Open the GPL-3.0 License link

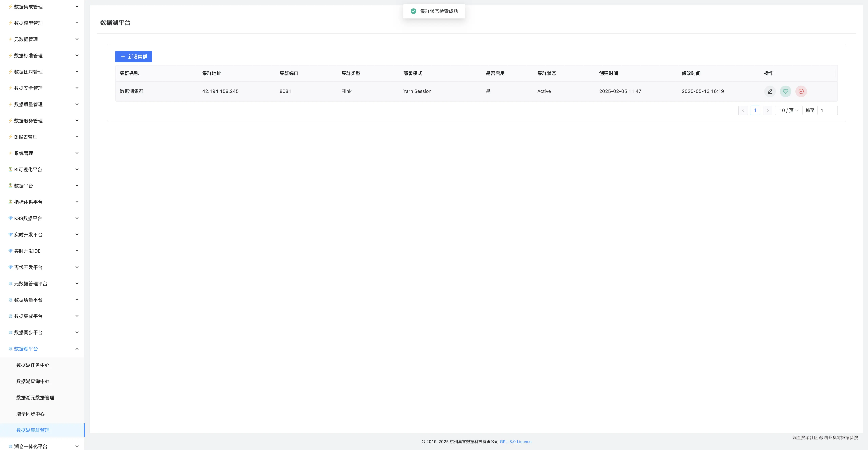[x=515, y=442]
